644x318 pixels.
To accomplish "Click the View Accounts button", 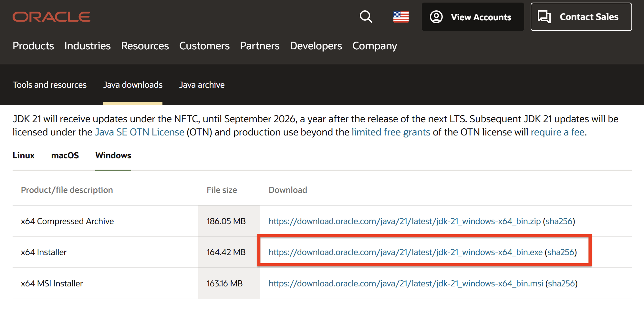I will 473,17.
